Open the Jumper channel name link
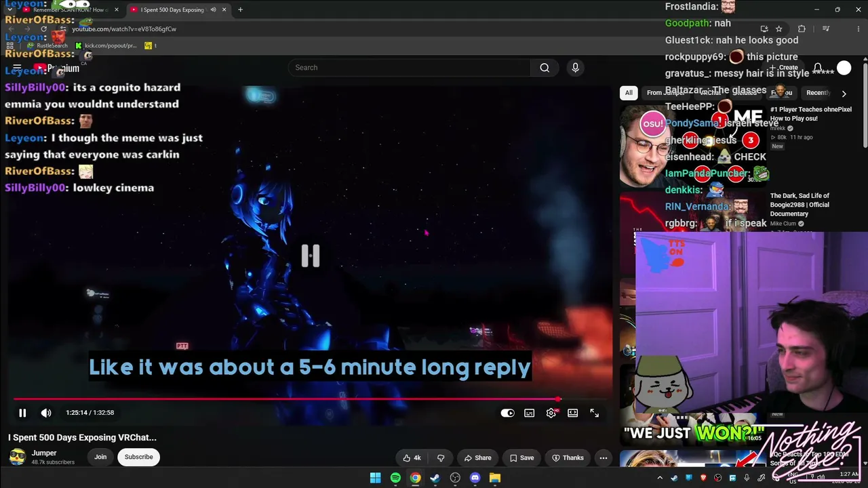The image size is (868, 488). (44, 453)
